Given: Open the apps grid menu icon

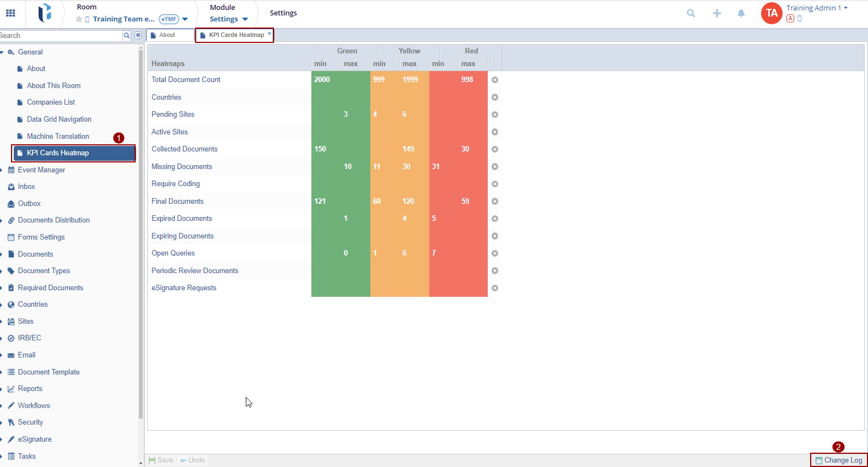Looking at the screenshot, I should coord(10,13).
